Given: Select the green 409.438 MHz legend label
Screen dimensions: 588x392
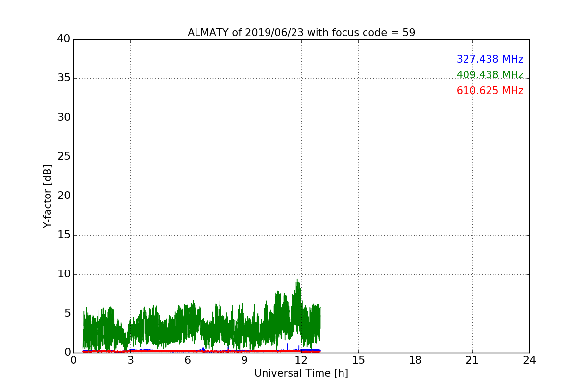Looking at the screenshot, I should 490,75.
